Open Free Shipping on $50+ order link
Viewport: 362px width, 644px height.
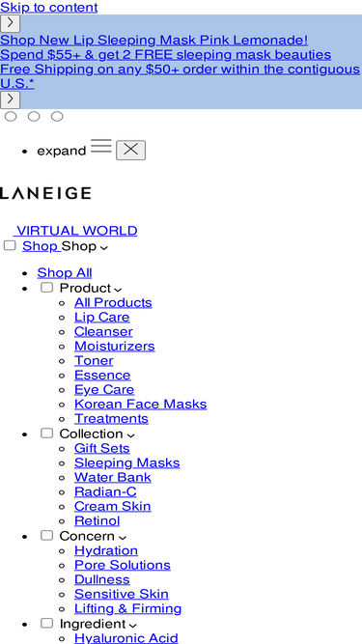181,76
